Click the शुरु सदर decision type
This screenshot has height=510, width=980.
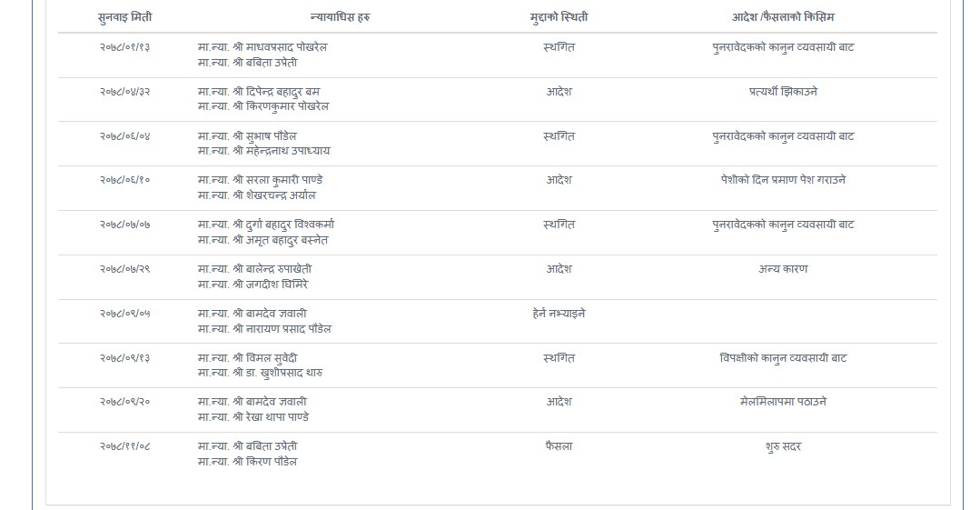pyautogui.click(x=783, y=446)
